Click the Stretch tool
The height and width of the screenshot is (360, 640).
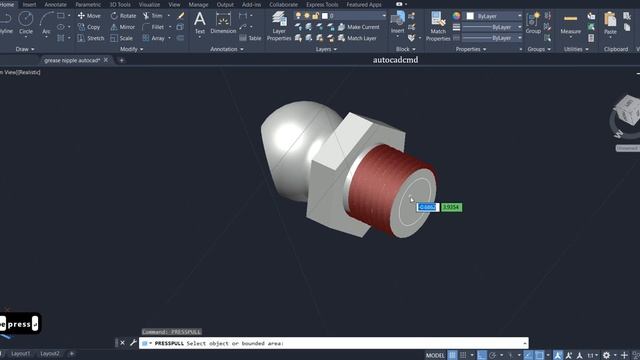pos(91,38)
